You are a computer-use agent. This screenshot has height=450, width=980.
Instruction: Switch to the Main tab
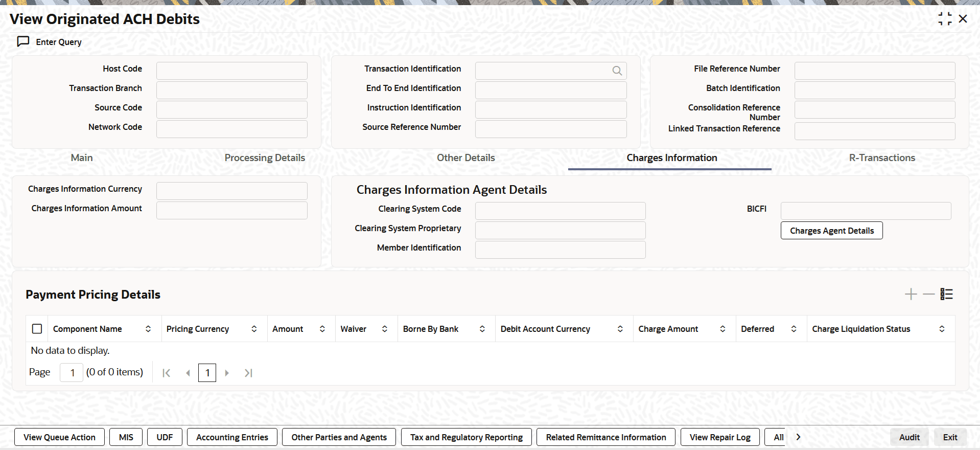[x=82, y=158]
